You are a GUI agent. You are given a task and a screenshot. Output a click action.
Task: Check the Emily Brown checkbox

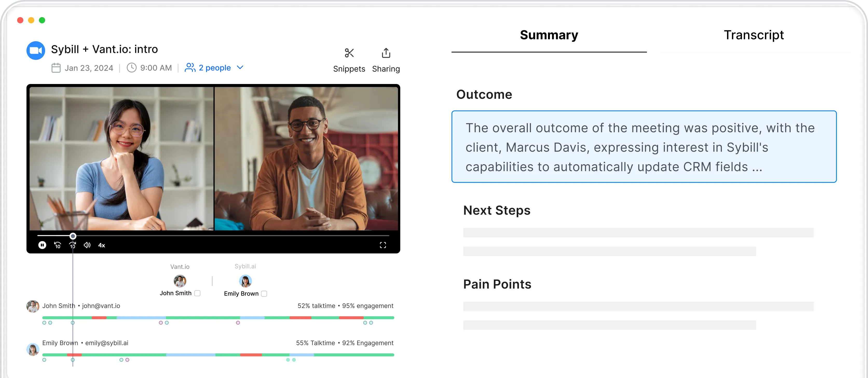pos(264,294)
